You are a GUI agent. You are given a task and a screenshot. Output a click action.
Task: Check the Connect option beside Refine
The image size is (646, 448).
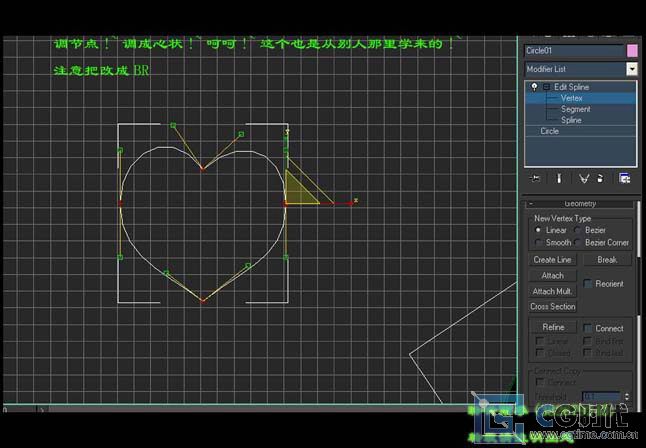pos(588,328)
